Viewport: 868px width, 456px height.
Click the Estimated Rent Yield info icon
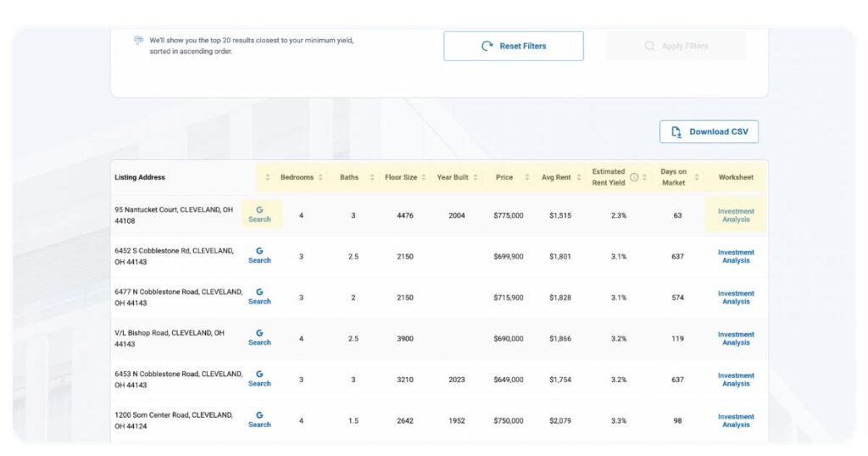[x=634, y=177]
